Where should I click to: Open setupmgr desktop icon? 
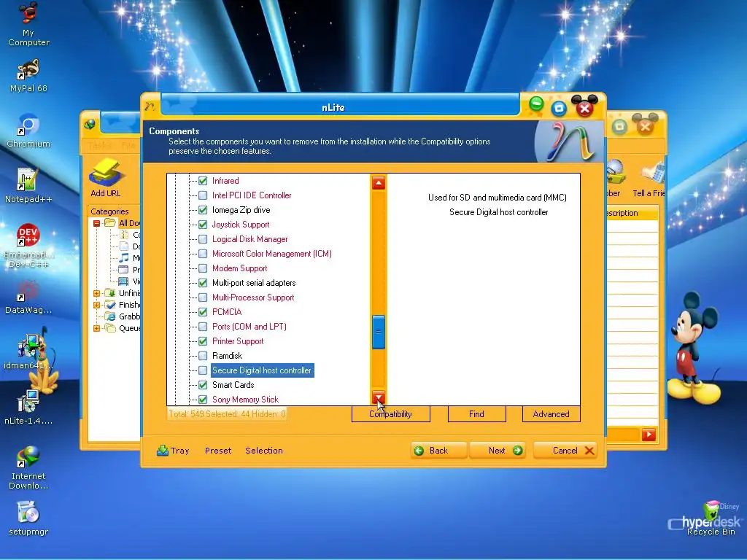pos(28,518)
